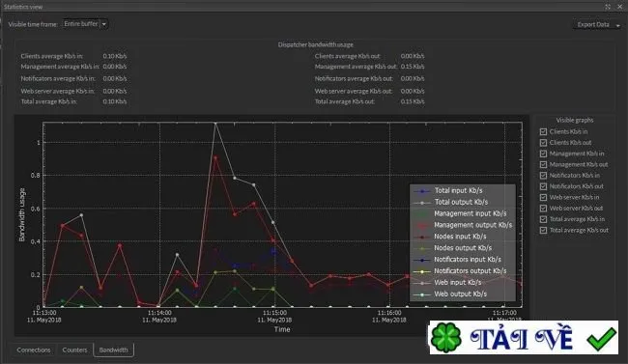This screenshot has height=364, width=628.
Task: Click Total average Kb/s out label
Action: (x=345, y=101)
